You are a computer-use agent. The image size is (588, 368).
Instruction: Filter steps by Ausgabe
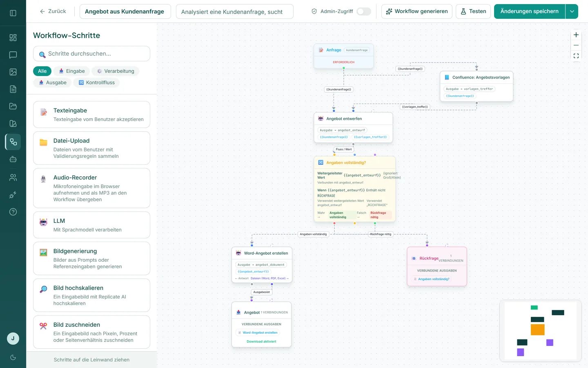(53, 83)
